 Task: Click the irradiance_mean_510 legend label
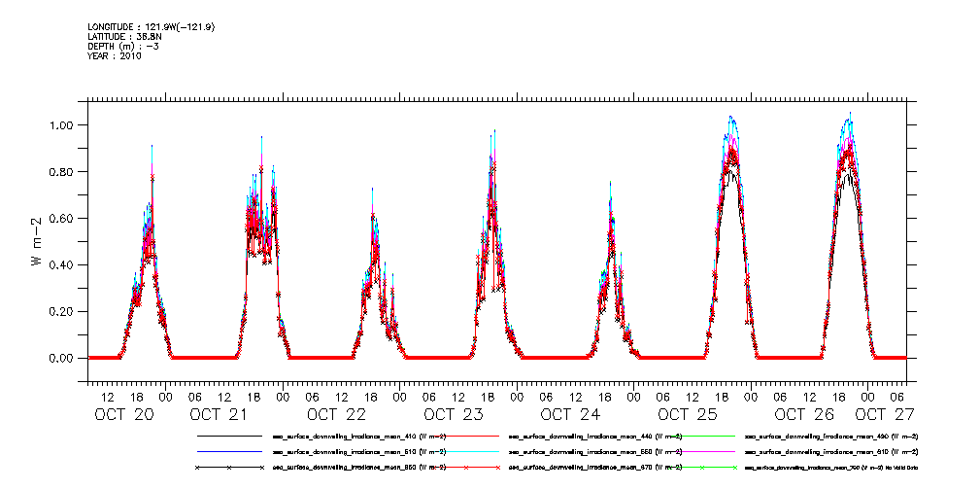tap(359, 451)
